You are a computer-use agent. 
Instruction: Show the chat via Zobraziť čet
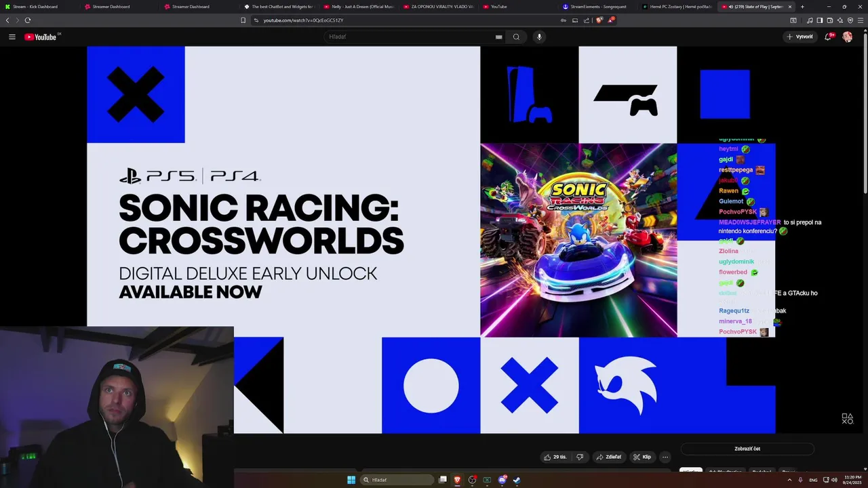tap(747, 449)
